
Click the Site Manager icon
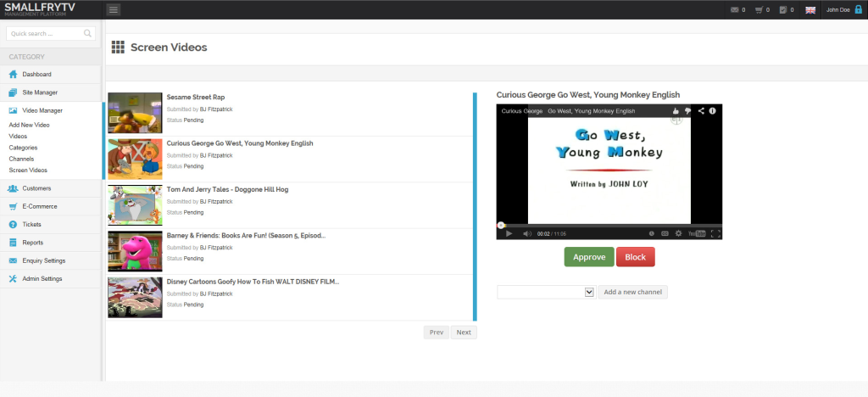click(x=14, y=92)
